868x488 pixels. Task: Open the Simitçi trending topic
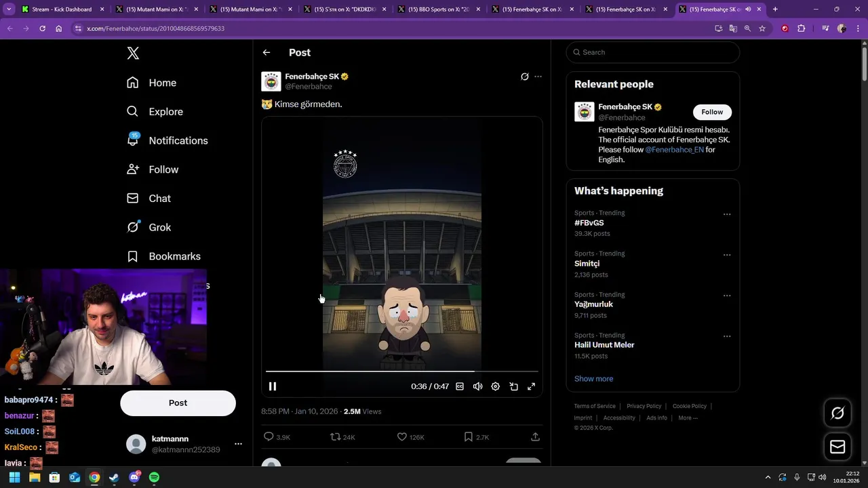coord(587,264)
